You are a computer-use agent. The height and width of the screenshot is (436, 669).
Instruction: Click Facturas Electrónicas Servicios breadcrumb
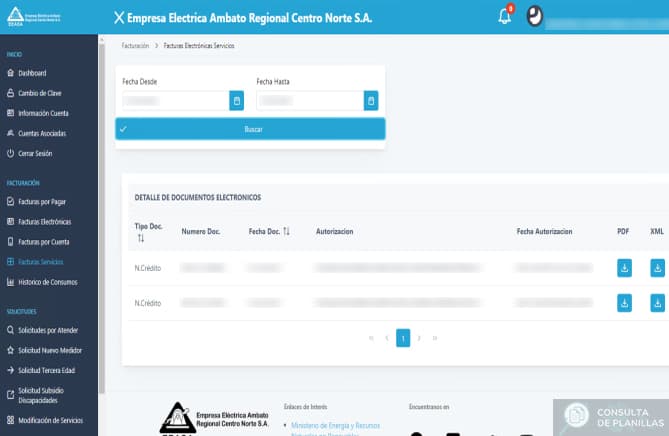point(199,46)
